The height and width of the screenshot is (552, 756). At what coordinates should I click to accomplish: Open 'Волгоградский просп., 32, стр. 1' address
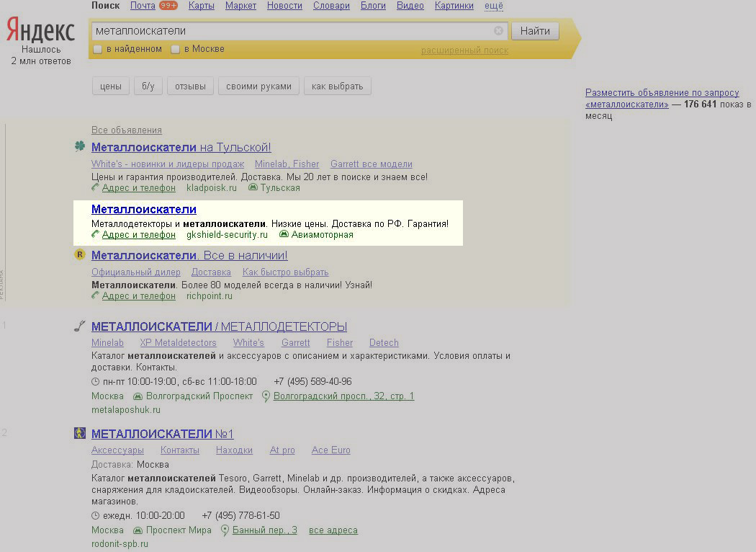pyautogui.click(x=343, y=396)
